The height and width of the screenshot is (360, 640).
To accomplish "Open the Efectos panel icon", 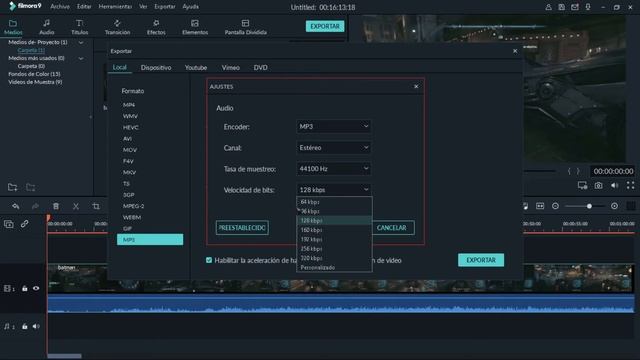I will [x=156, y=23].
